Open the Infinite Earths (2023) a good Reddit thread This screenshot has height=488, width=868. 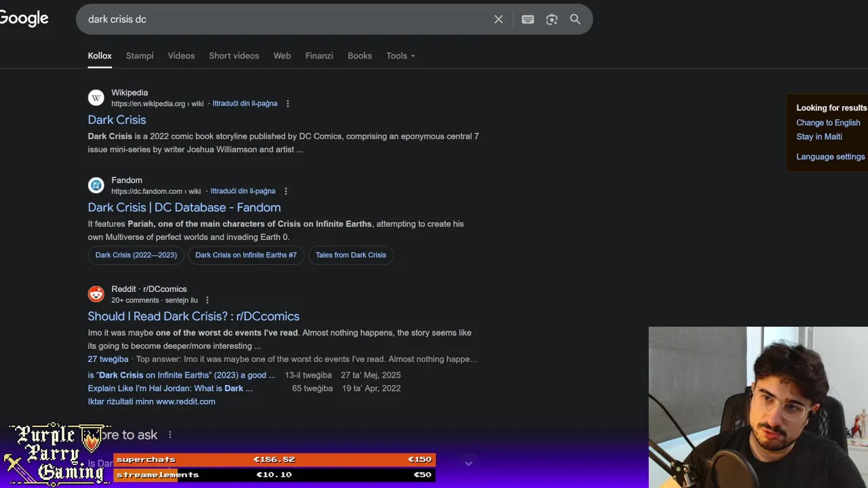[182, 375]
